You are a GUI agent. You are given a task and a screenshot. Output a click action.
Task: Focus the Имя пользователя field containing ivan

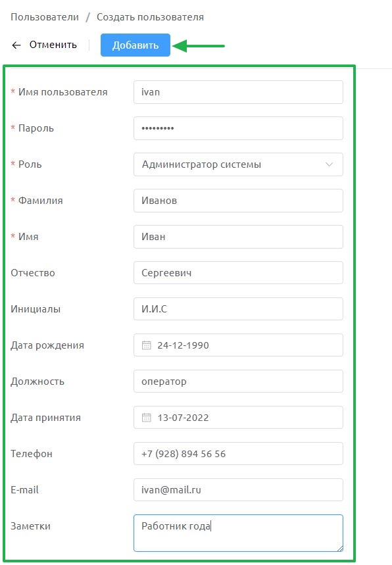click(238, 92)
